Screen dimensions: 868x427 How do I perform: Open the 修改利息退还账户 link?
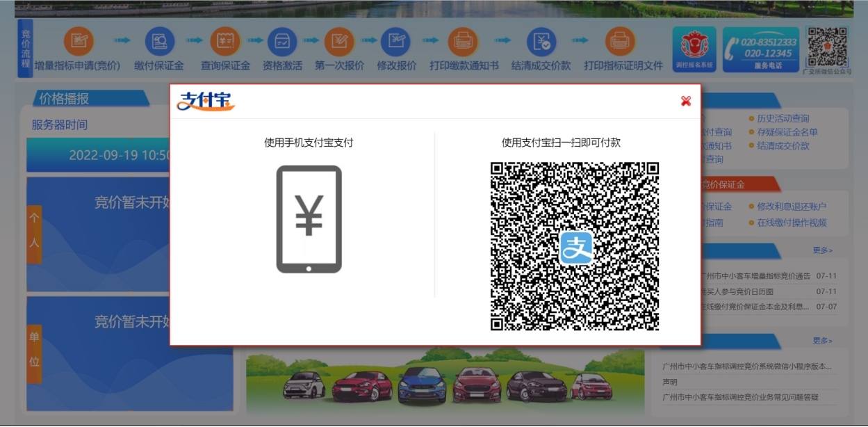coord(792,207)
